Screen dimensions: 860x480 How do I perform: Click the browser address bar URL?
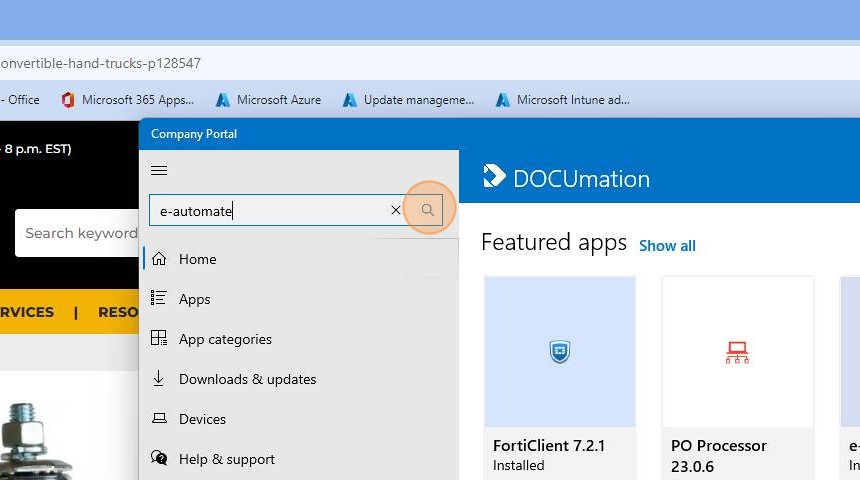tap(100, 64)
